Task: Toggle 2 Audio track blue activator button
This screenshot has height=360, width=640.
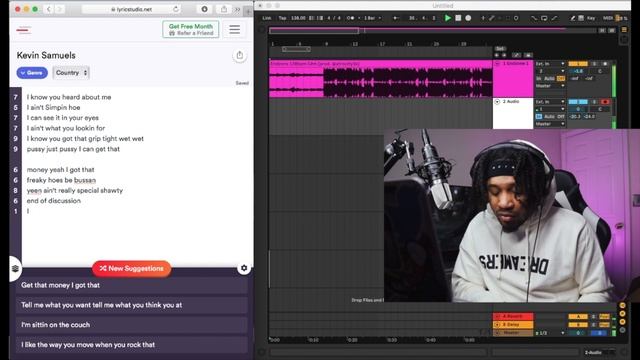Action: (578, 102)
